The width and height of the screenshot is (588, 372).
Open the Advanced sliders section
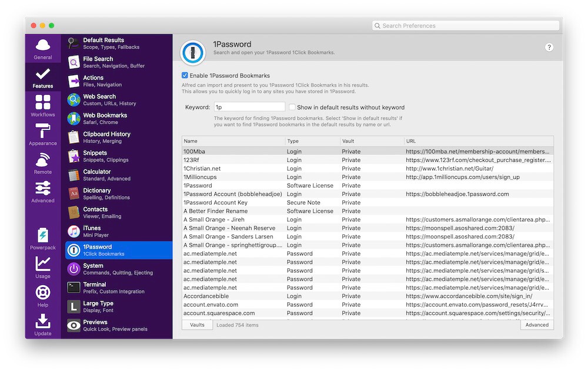pyautogui.click(x=43, y=192)
